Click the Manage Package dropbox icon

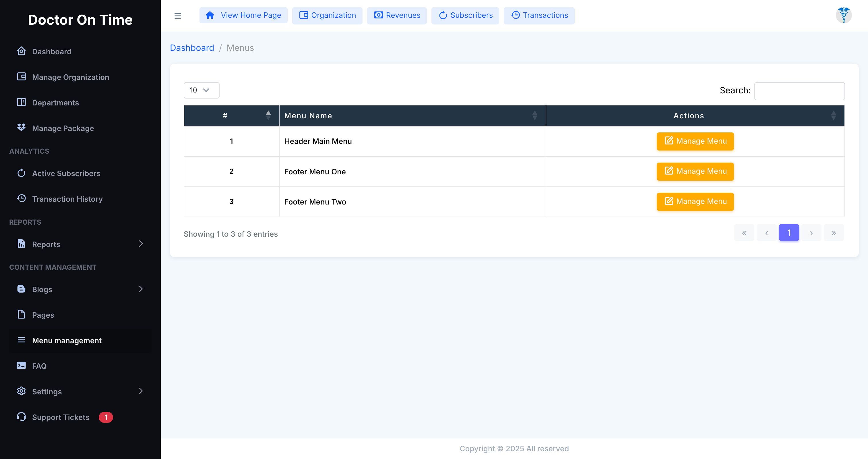(21, 128)
